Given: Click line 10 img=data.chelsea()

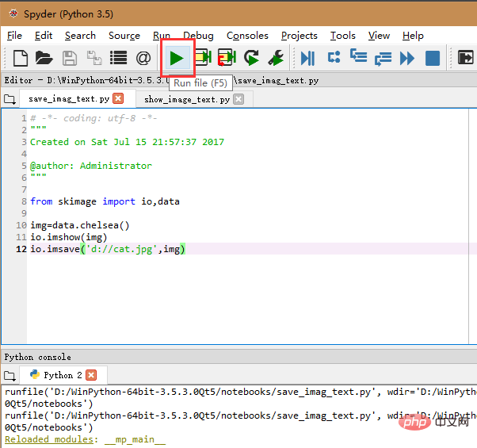Looking at the screenshot, I should 80,225.
